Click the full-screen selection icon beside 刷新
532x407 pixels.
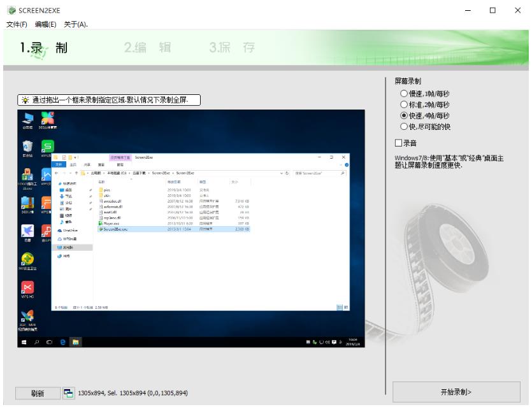(x=69, y=393)
